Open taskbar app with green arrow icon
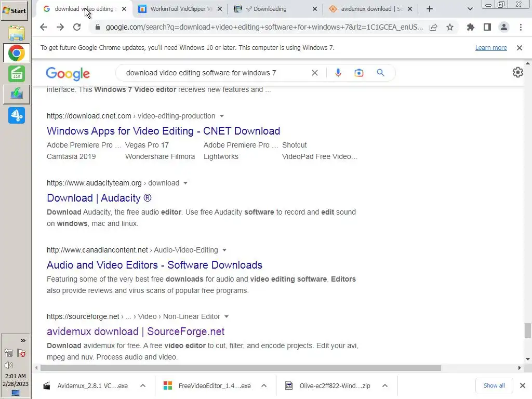The image size is (532, 399). (16, 94)
